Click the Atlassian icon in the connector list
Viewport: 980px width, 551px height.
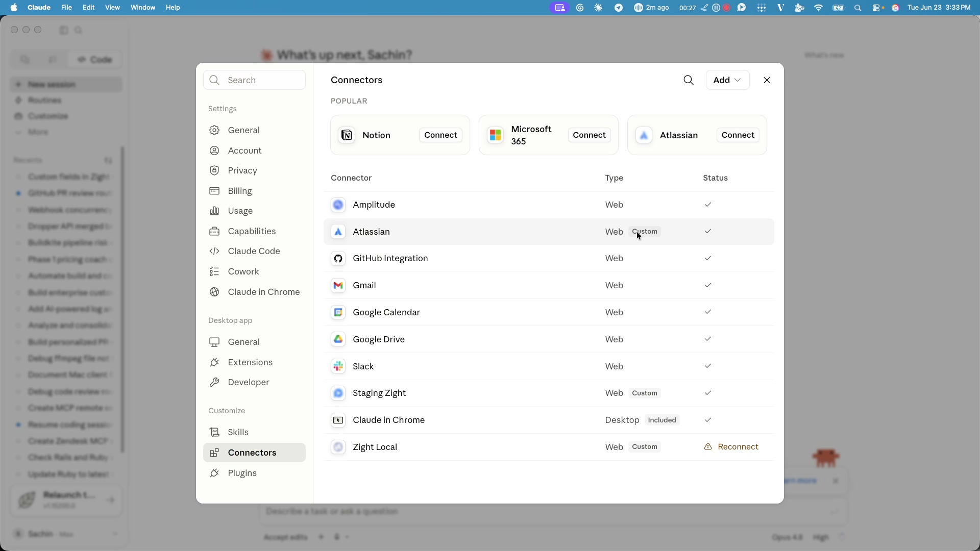click(338, 232)
